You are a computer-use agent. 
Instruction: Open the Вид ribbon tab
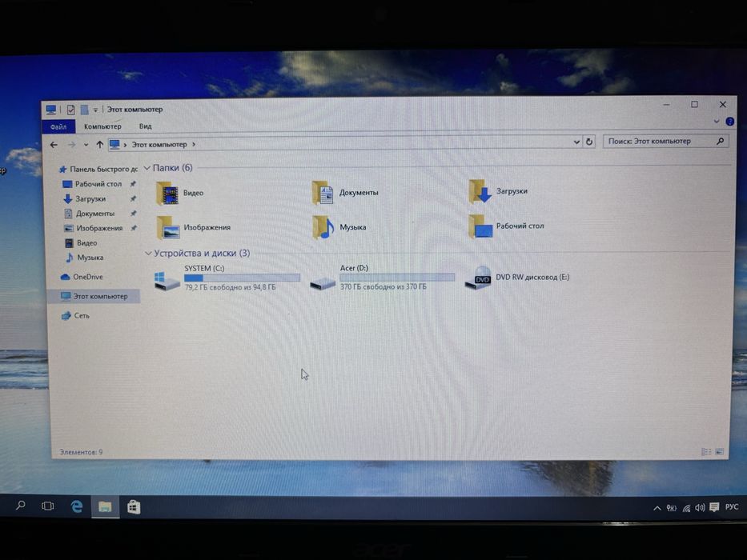(145, 126)
